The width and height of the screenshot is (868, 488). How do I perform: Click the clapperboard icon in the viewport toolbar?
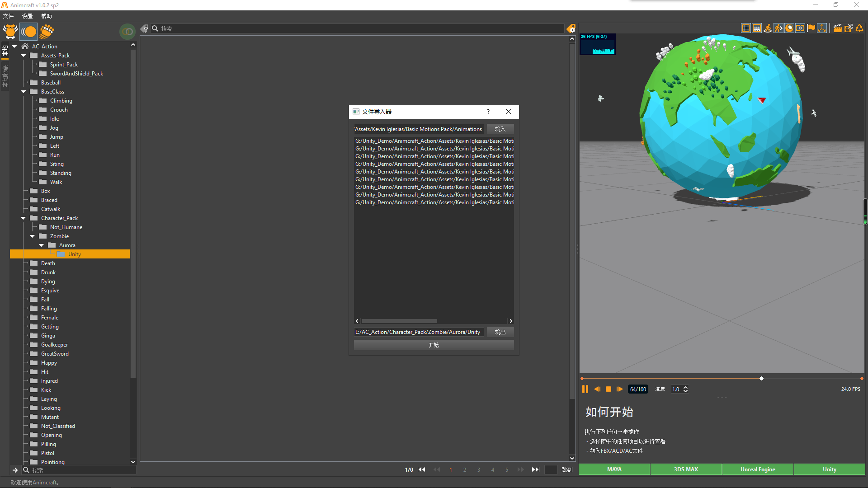pos(838,28)
